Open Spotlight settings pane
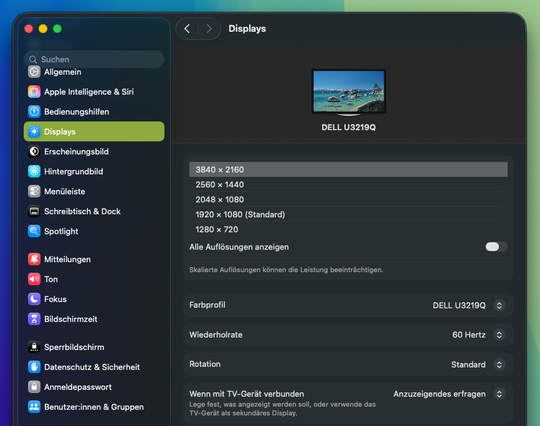The height and width of the screenshot is (426, 540). 94,231
